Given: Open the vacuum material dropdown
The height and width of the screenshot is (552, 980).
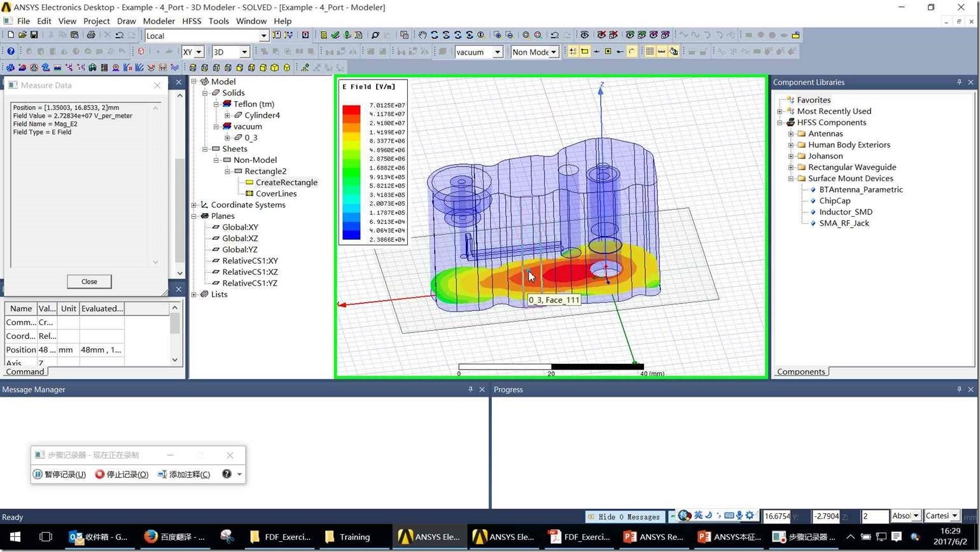Looking at the screenshot, I should pyautogui.click(x=498, y=52).
